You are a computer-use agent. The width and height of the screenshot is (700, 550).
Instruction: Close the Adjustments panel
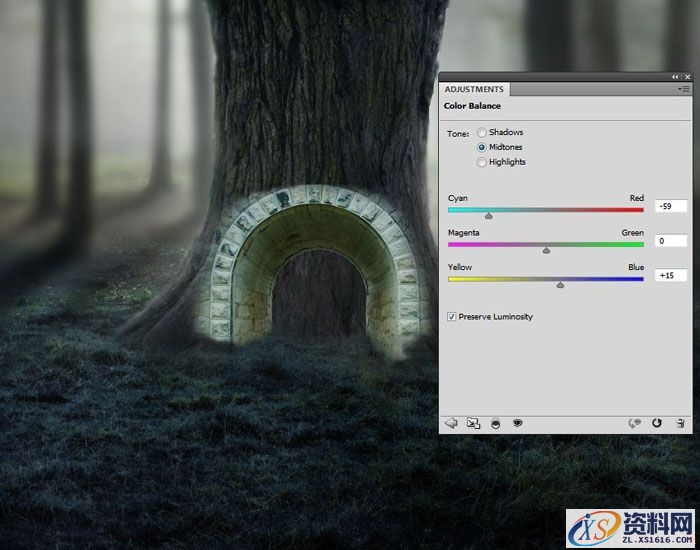[x=686, y=77]
